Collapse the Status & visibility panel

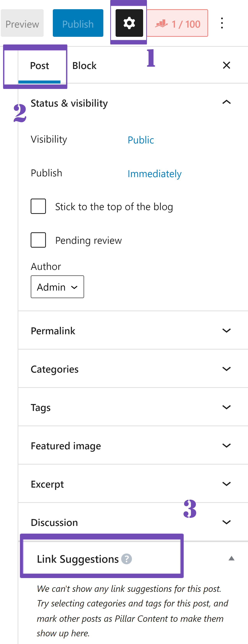coord(227,102)
